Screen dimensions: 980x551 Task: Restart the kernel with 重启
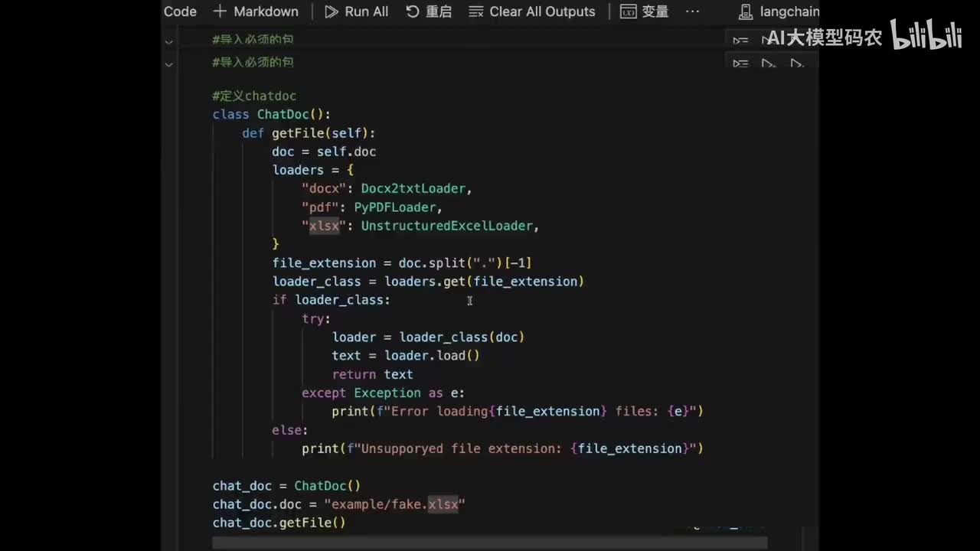pyautogui.click(x=429, y=11)
